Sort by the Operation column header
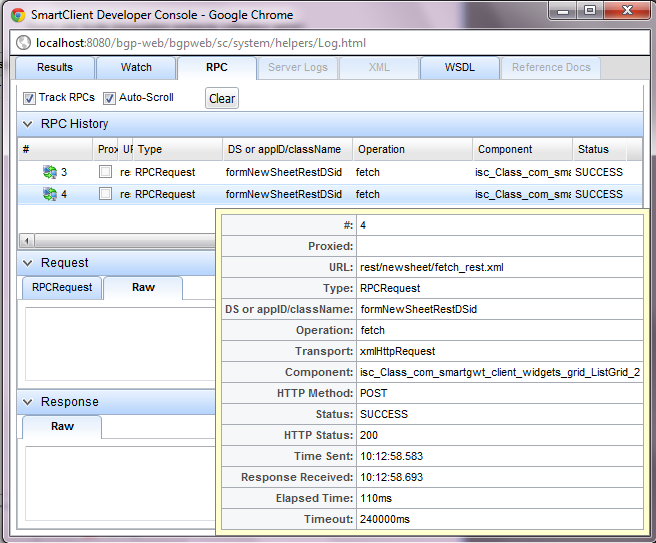This screenshot has width=656, height=543. [412, 149]
